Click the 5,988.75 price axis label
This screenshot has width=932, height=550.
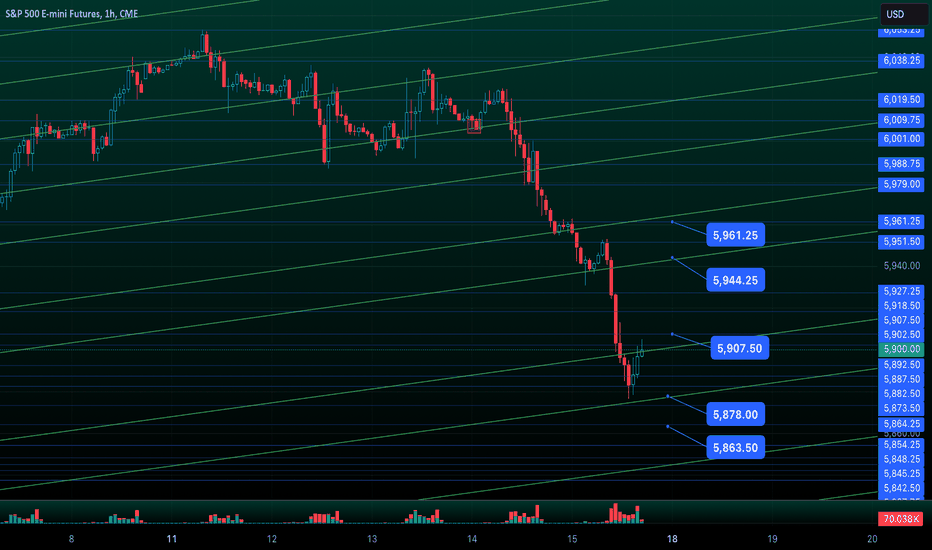click(901, 164)
